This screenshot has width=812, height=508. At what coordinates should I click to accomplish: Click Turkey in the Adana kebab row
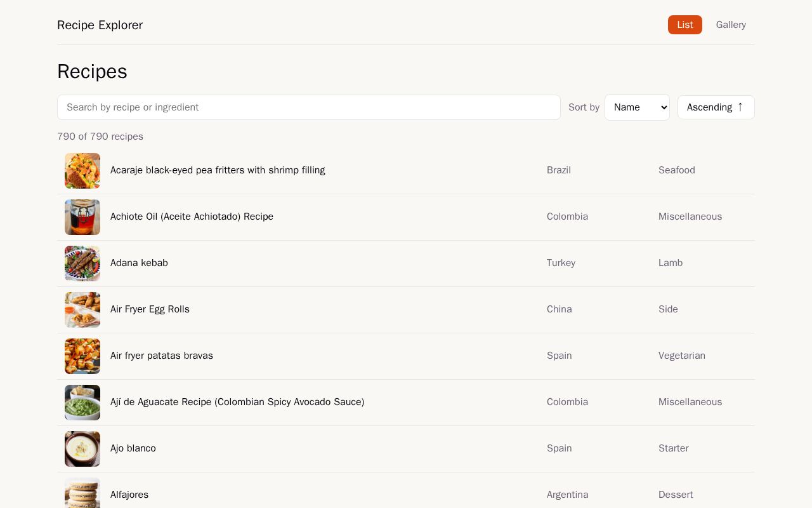tap(561, 263)
